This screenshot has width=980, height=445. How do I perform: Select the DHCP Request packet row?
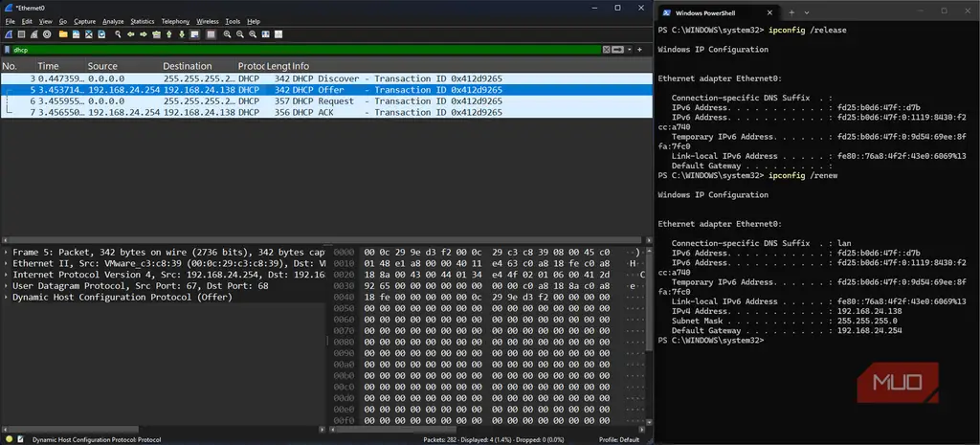click(x=325, y=101)
